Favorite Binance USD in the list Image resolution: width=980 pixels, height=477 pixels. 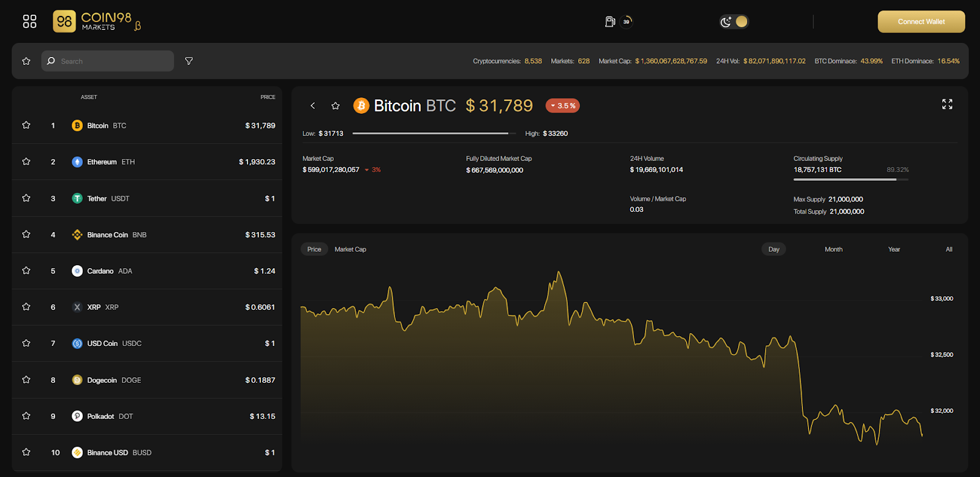click(26, 452)
